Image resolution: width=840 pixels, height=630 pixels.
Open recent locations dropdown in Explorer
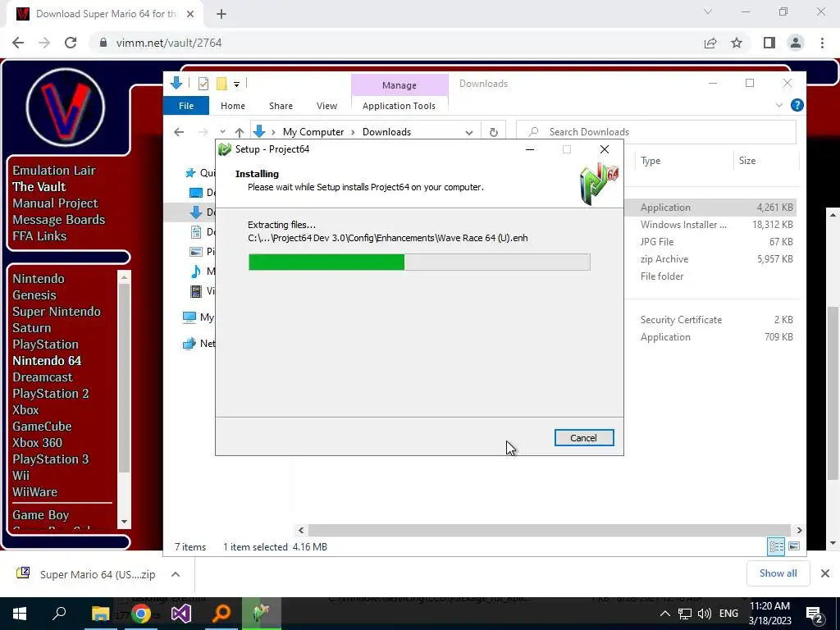222,132
